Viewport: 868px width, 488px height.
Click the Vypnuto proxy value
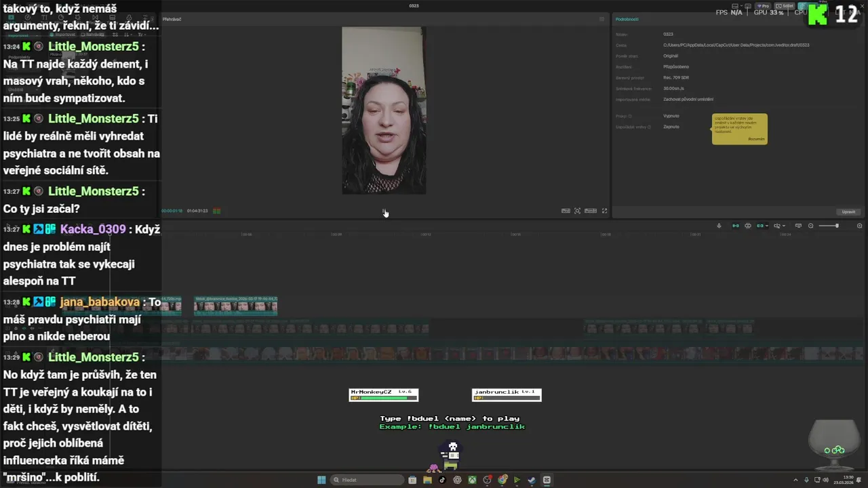point(671,116)
